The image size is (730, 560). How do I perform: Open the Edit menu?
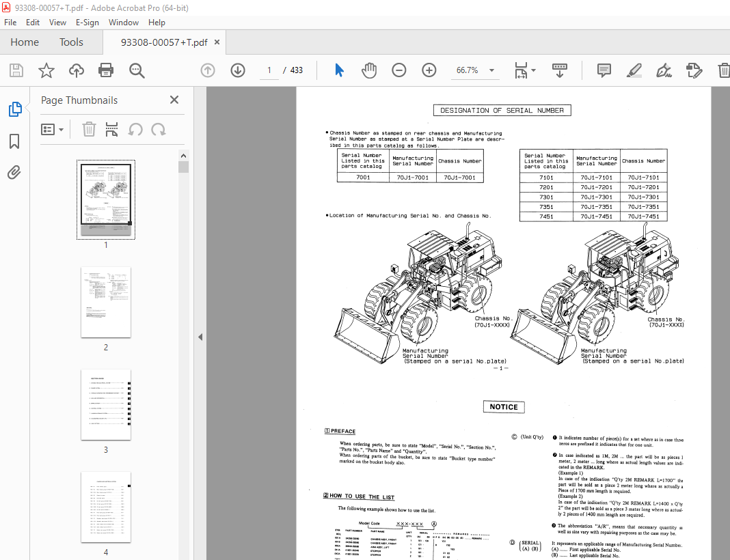[33, 23]
